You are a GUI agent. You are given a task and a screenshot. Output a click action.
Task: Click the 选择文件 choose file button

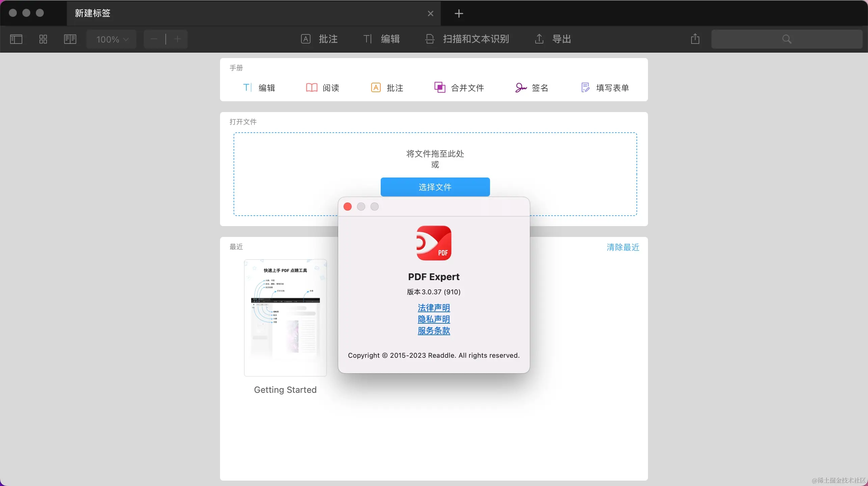coord(435,187)
